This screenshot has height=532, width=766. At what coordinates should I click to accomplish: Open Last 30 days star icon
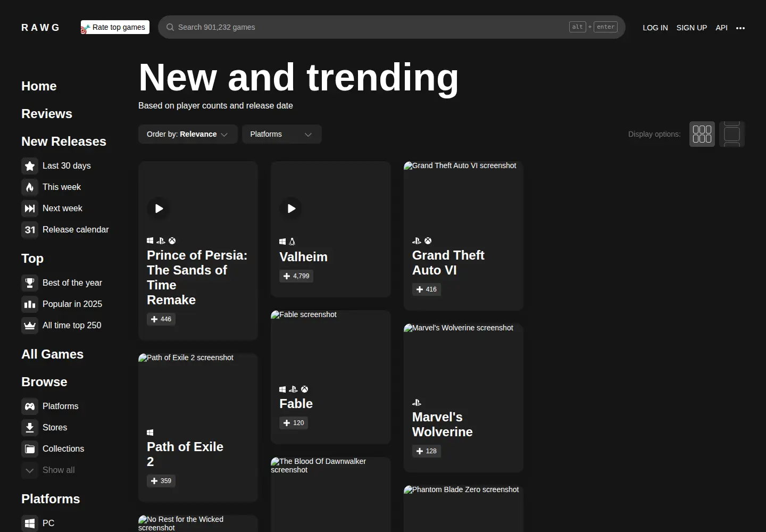coord(30,166)
